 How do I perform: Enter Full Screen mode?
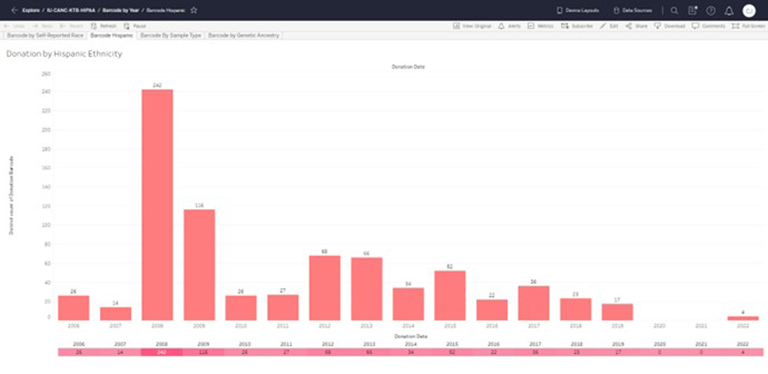pyautogui.click(x=748, y=26)
